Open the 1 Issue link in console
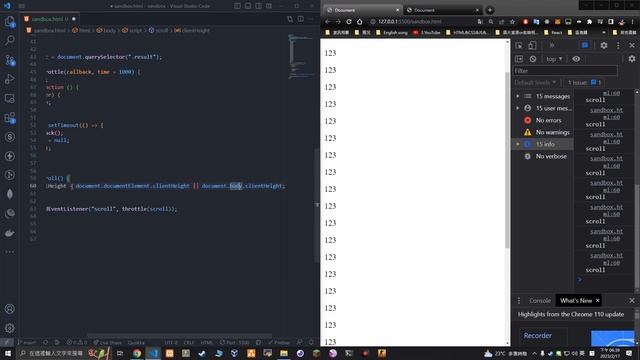 [584, 82]
